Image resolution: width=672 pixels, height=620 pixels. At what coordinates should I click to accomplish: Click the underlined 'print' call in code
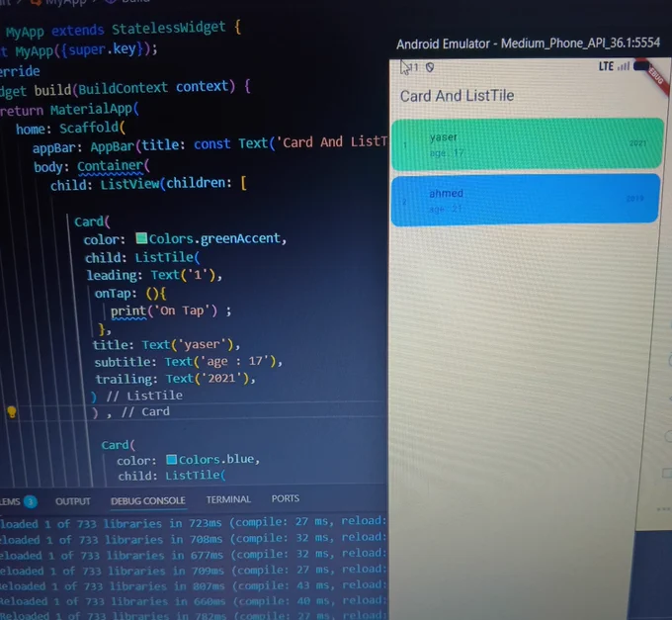128,310
